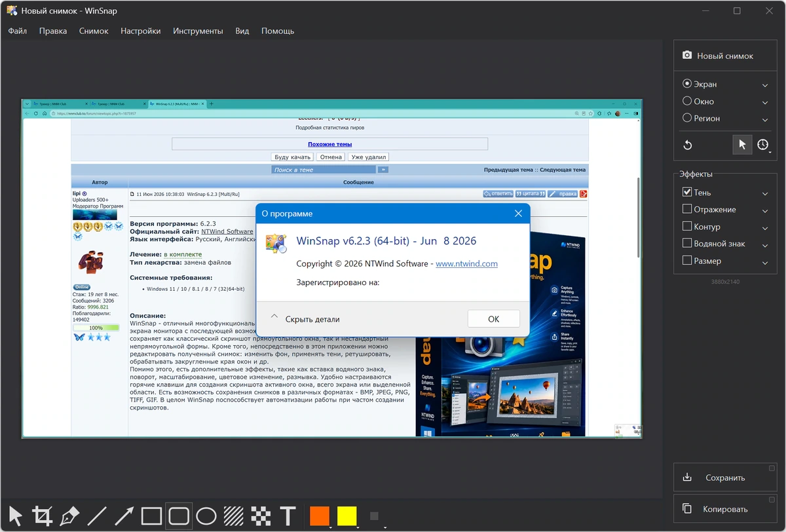Click the repeat last capture icon
The width and height of the screenshot is (786, 532).
(688, 145)
